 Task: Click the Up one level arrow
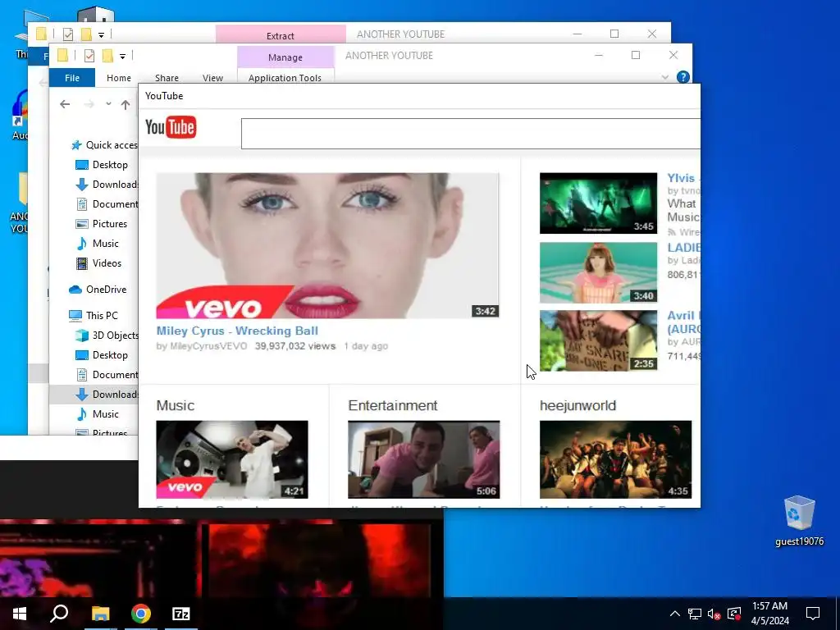(x=126, y=104)
